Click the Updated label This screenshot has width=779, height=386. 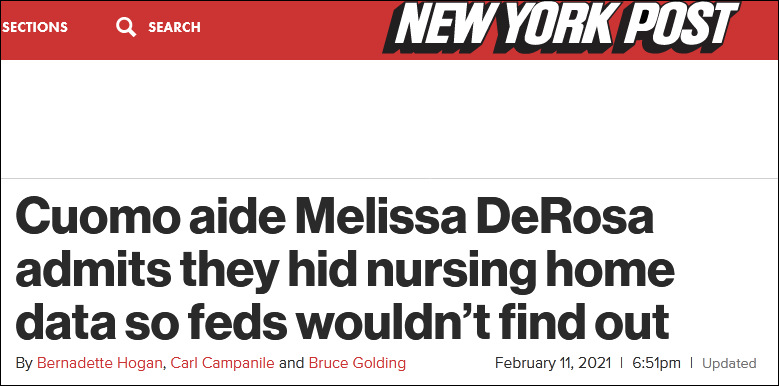729,364
